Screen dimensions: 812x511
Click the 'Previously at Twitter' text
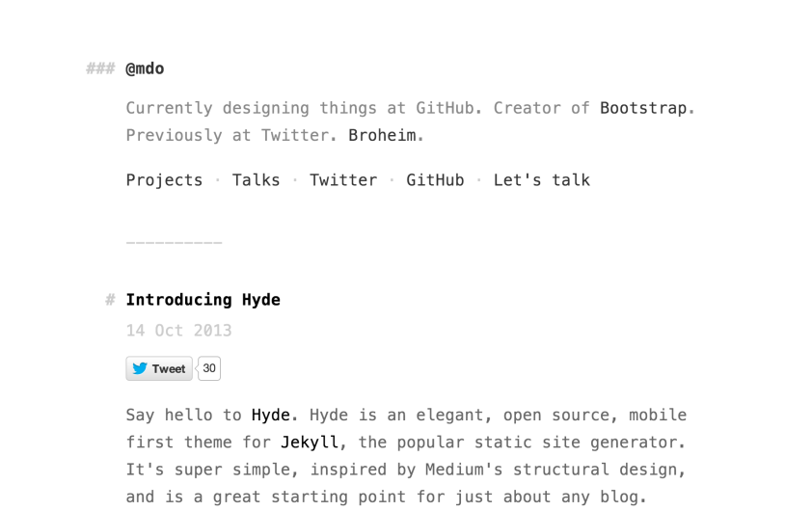(x=227, y=135)
